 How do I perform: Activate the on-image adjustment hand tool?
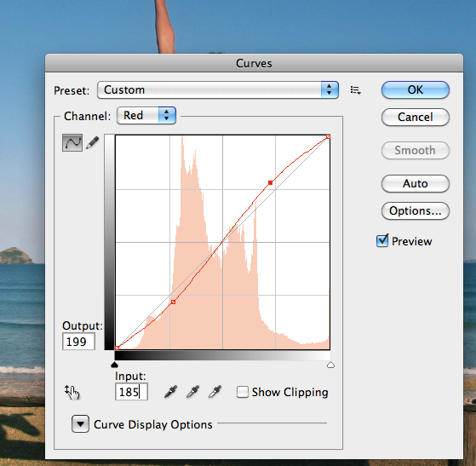(x=72, y=392)
